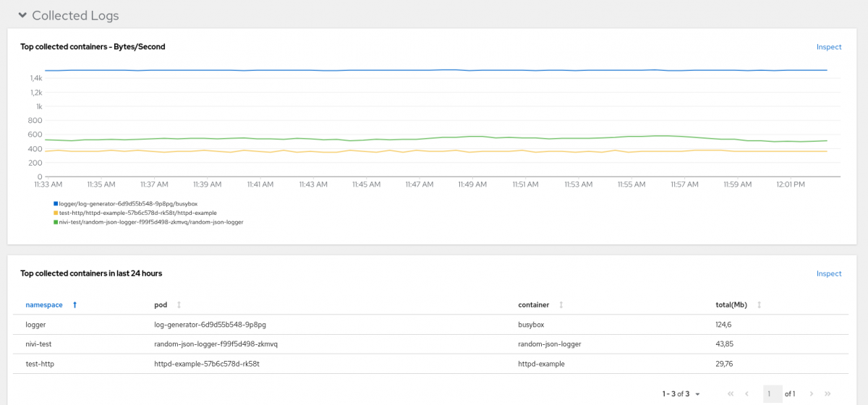The image size is (868, 405).
Task: Click the current page number input field
Action: click(772, 394)
